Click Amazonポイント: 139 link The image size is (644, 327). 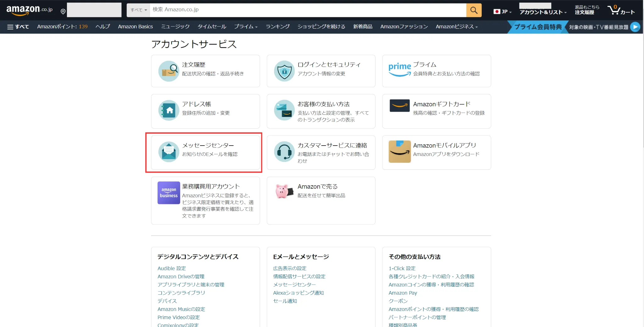62,27
